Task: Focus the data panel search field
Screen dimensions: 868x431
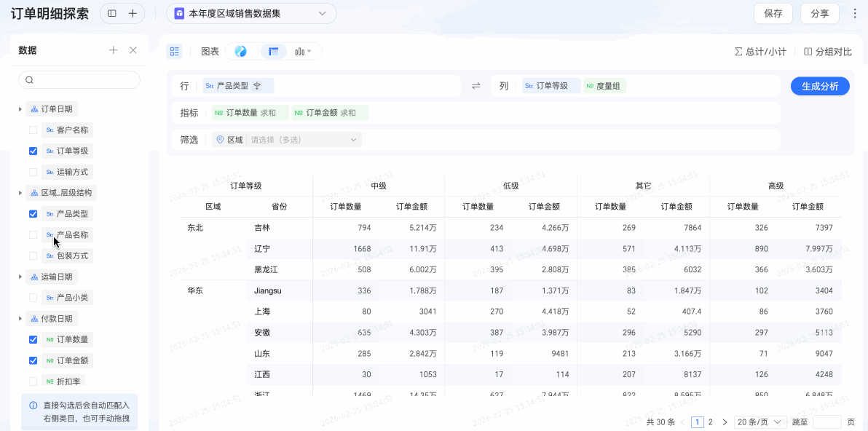Action: [x=79, y=79]
